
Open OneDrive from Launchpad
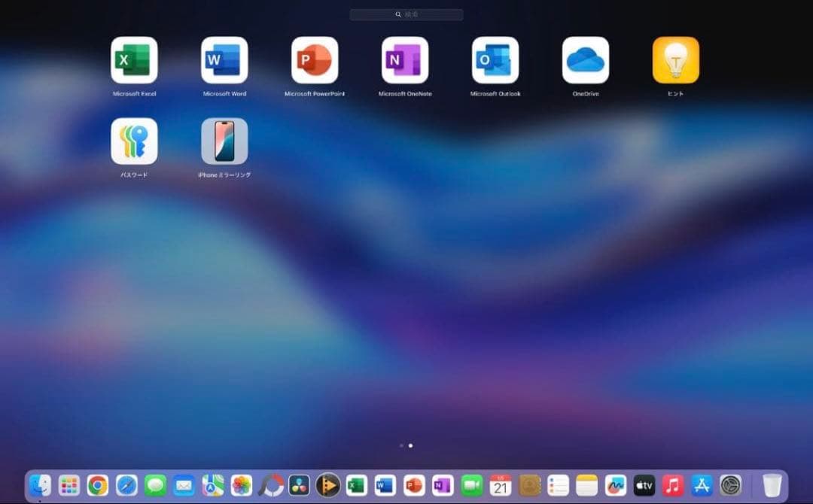pyautogui.click(x=586, y=62)
